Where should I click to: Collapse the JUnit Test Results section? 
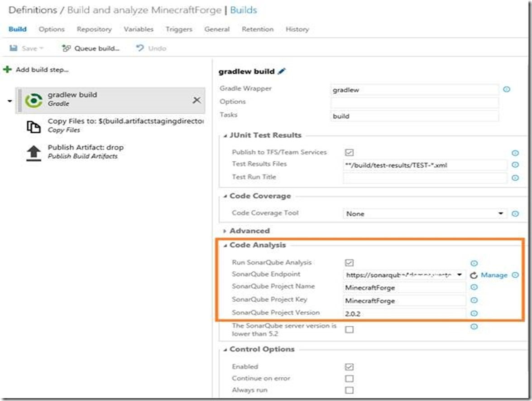point(225,136)
